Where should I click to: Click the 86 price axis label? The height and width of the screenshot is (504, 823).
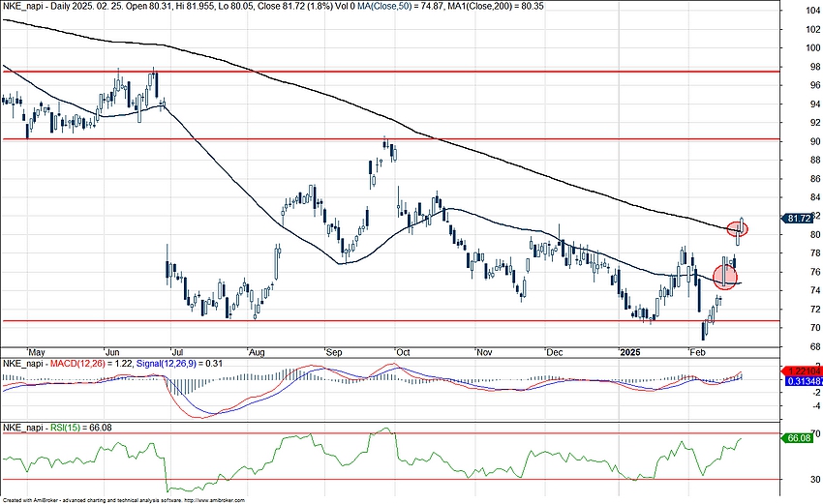(x=815, y=179)
